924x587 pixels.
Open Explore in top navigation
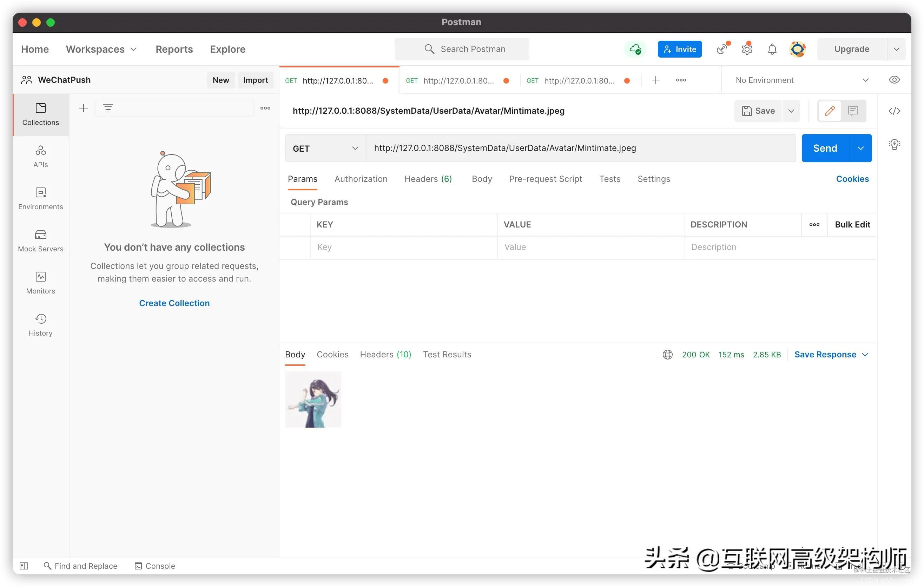pyautogui.click(x=227, y=49)
